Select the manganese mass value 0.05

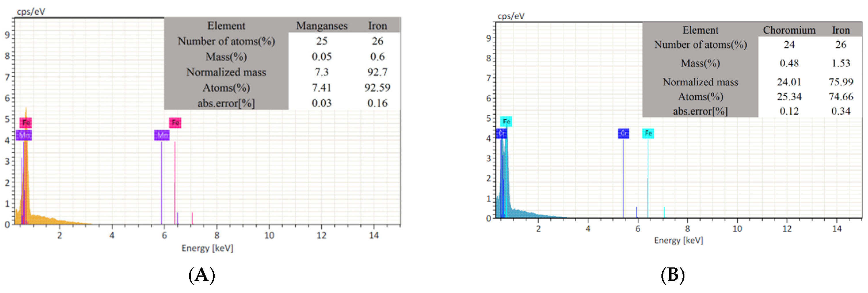coord(322,57)
